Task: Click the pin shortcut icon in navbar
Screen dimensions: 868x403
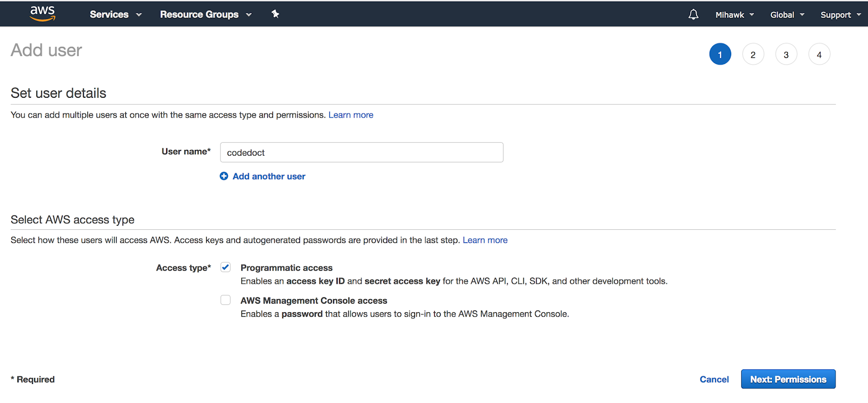Action: (x=275, y=14)
